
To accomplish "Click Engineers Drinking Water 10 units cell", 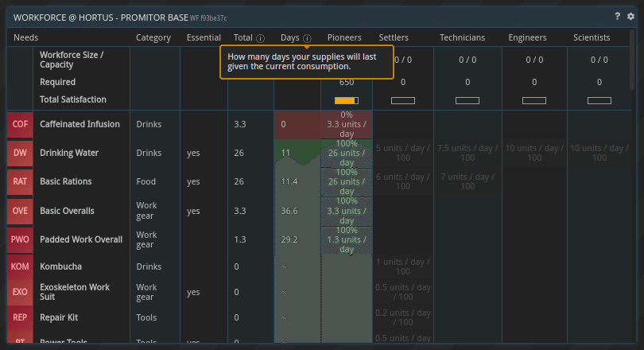I will [534, 153].
